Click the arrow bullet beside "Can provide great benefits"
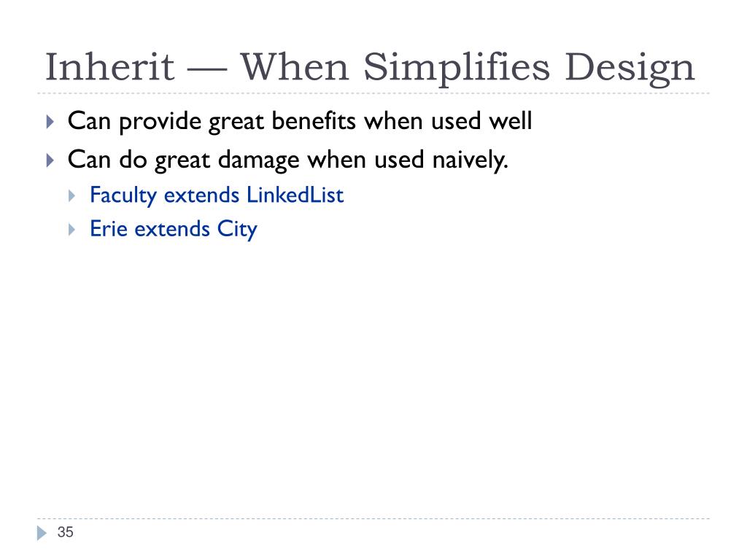The width and height of the screenshot is (747, 560). click(x=50, y=122)
